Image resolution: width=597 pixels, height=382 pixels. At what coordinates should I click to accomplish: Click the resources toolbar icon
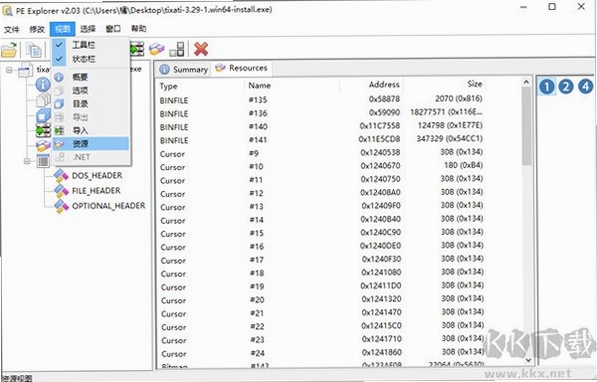[x=156, y=49]
